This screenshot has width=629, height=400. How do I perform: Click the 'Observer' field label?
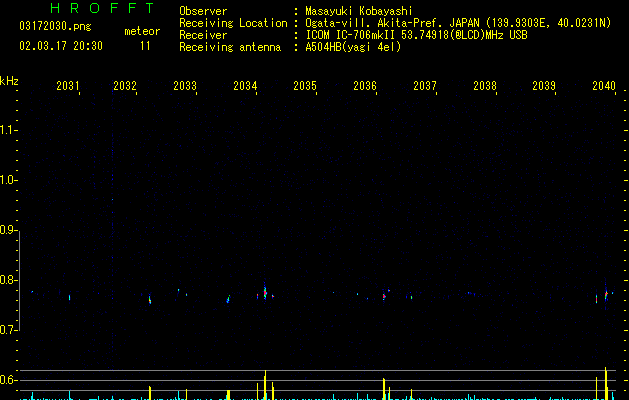click(x=203, y=11)
